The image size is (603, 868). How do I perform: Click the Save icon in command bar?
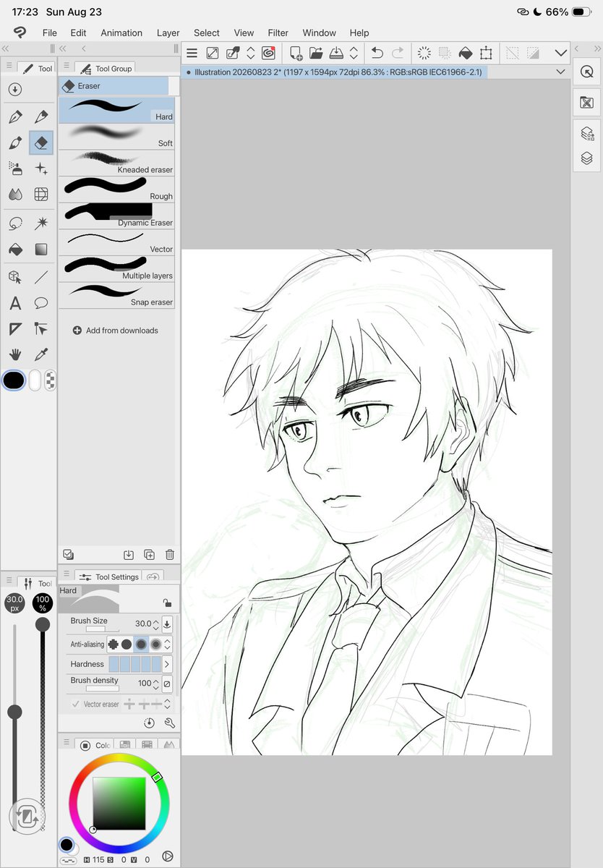[336, 53]
